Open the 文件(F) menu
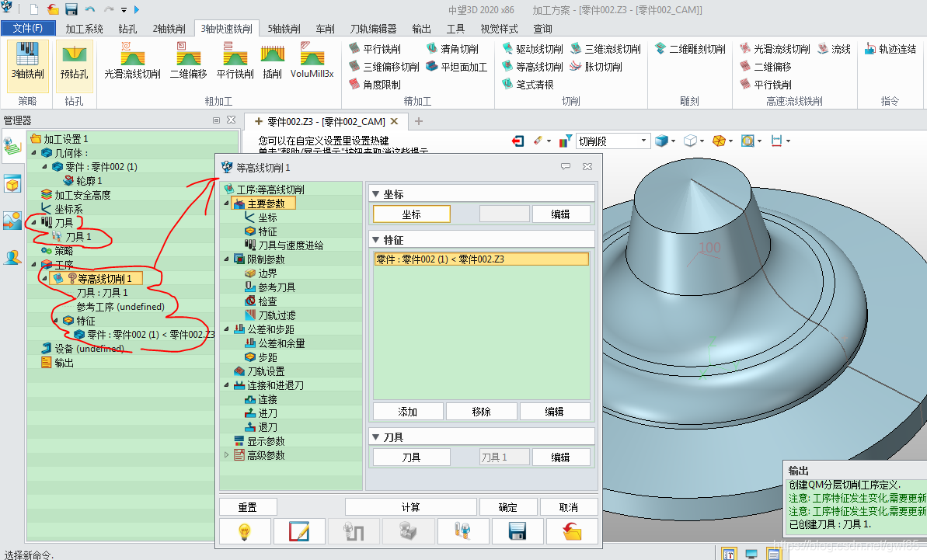This screenshot has height=560, width=927. [28, 29]
